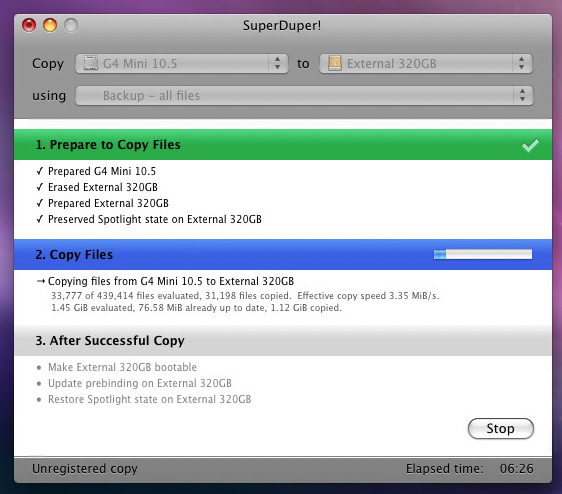Select the 1. Prepare to Copy Files header
Viewport: 562px width, 494px height.
pyautogui.click(x=283, y=144)
